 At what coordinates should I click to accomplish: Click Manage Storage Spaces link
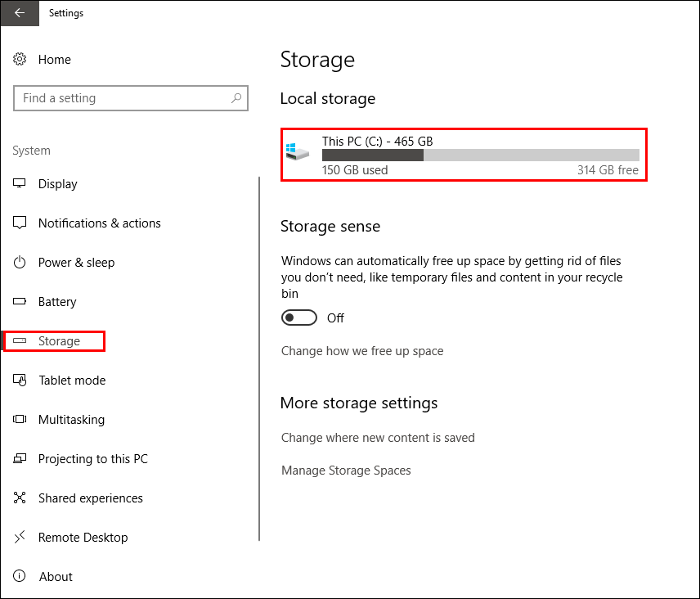tap(346, 471)
